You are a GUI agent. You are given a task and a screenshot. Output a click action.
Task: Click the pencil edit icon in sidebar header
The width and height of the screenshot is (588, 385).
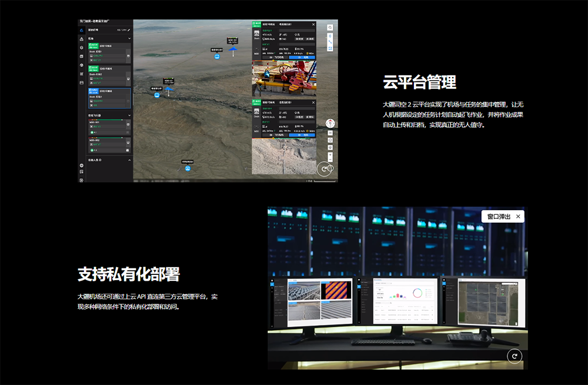[129, 29]
